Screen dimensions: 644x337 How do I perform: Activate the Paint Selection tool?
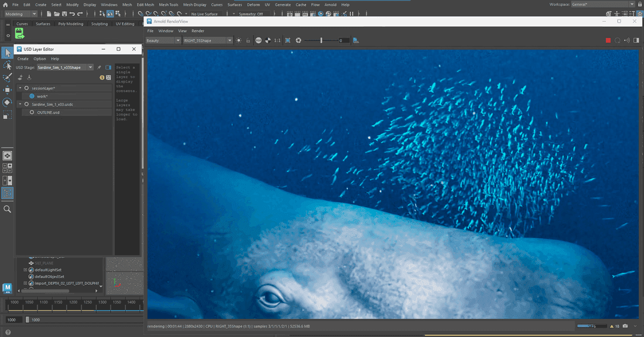click(7, 78)
